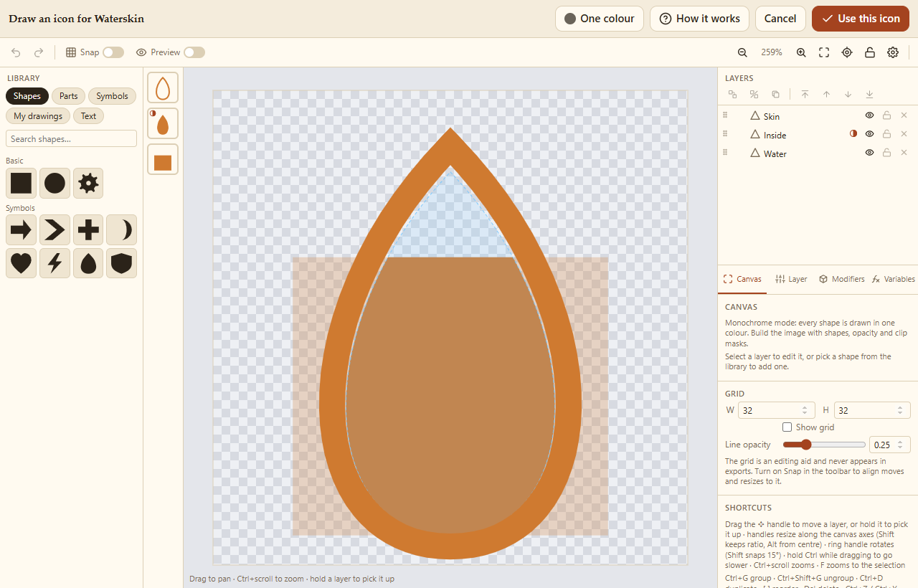Click the undo arrow icon
The width and height of the screenshot is (918, 588).
(x=16, y=52)
